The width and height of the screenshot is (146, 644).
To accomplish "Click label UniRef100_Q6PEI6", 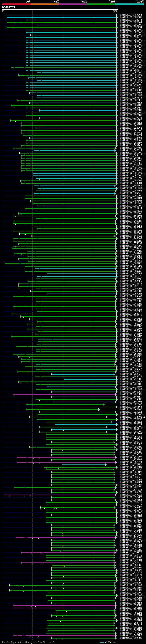I will point(131,98).
